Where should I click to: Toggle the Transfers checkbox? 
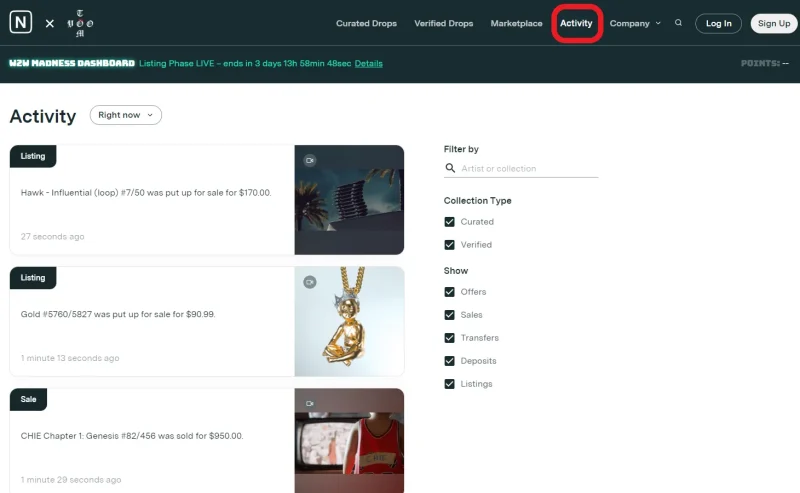point(450,338)
